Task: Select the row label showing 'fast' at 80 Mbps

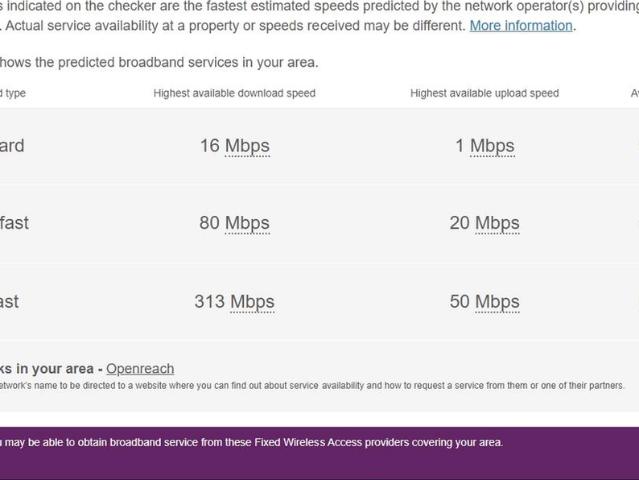Action: point(14,223)
